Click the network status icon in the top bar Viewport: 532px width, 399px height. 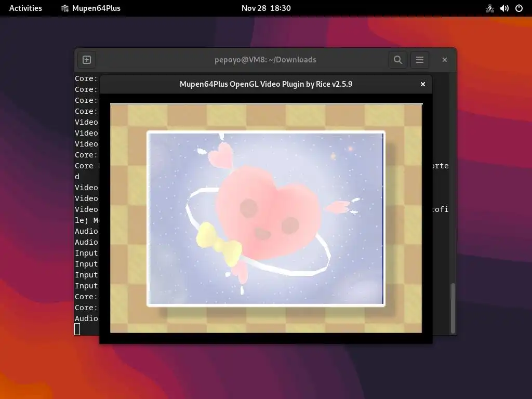pyautogui.click(x=489, y=8)
